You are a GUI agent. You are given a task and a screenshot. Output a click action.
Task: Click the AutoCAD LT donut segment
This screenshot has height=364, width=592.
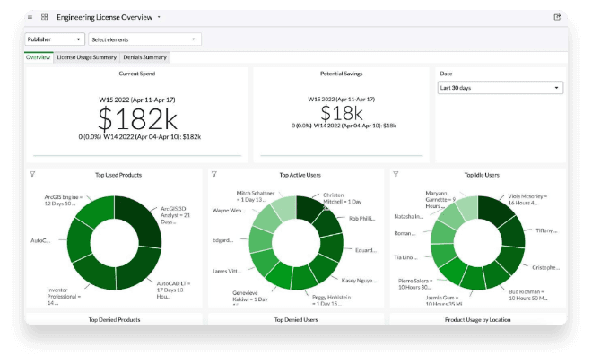[141, 266]
